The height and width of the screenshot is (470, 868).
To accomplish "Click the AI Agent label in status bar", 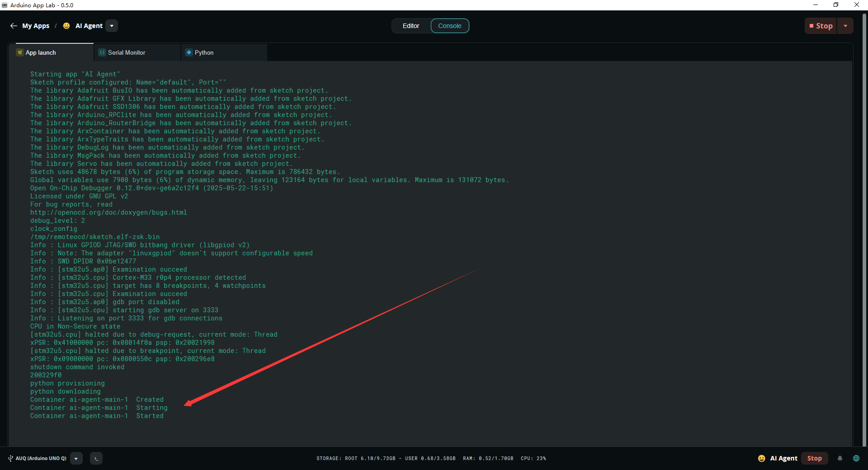I will (x=784, y=458).
